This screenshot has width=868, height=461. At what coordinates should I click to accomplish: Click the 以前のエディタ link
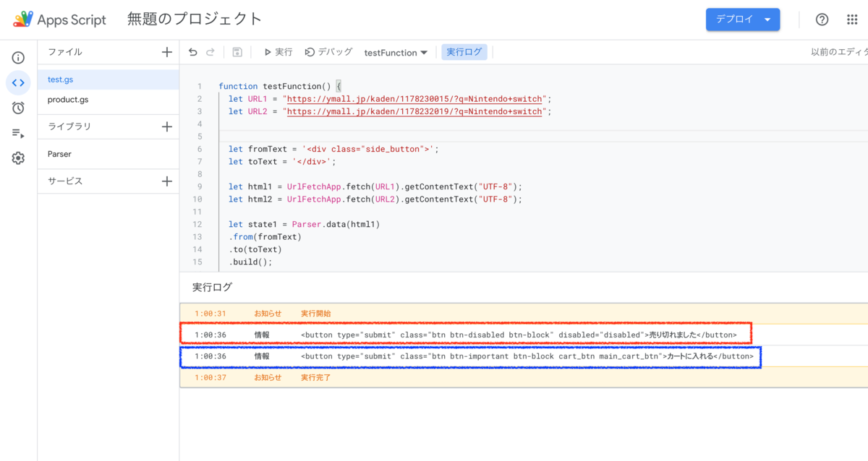(x=839, y=52)
